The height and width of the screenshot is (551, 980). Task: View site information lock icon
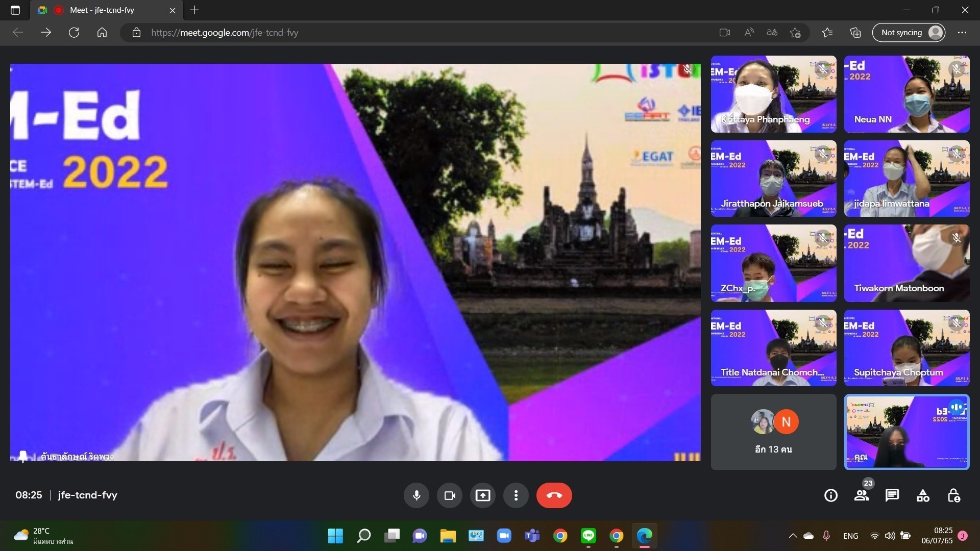[x=136, y=33]
